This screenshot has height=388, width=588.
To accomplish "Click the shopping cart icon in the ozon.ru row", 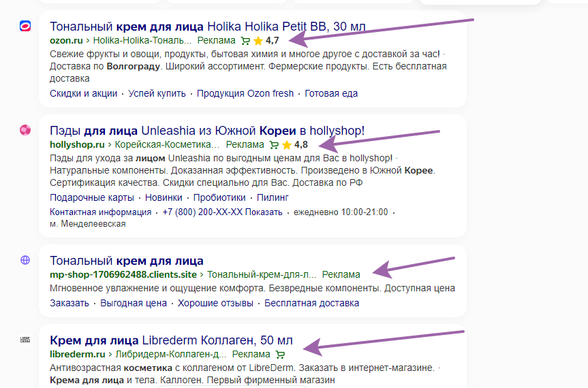I will (x=245, y=40).
